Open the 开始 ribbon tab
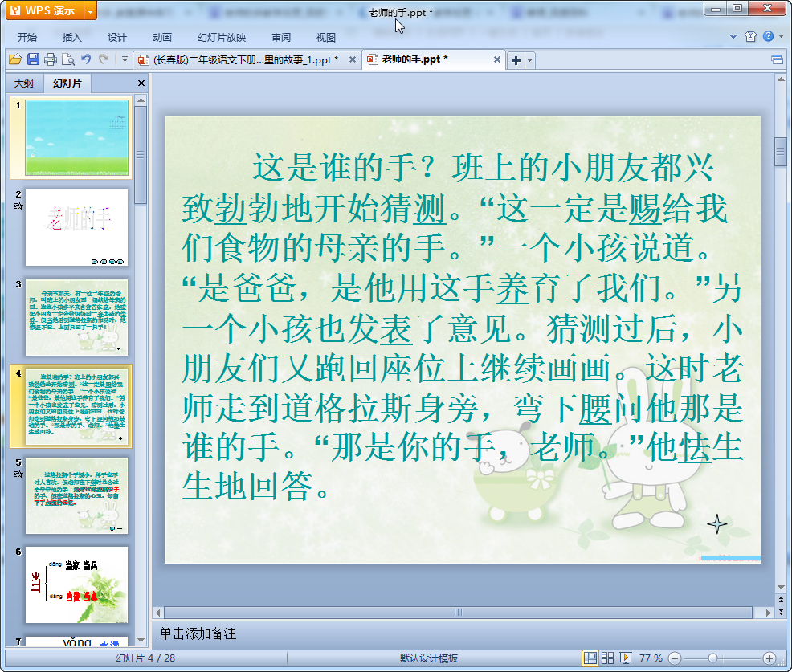Viewport: 792px width, 672px height. coord(27,38)
